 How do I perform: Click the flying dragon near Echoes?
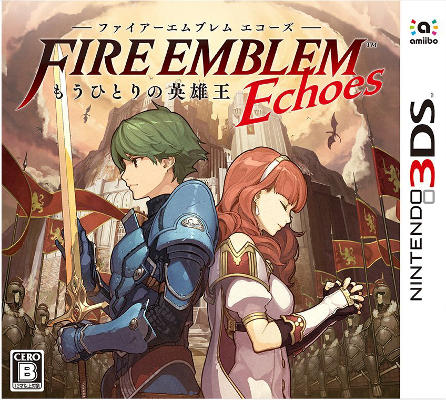333,131
